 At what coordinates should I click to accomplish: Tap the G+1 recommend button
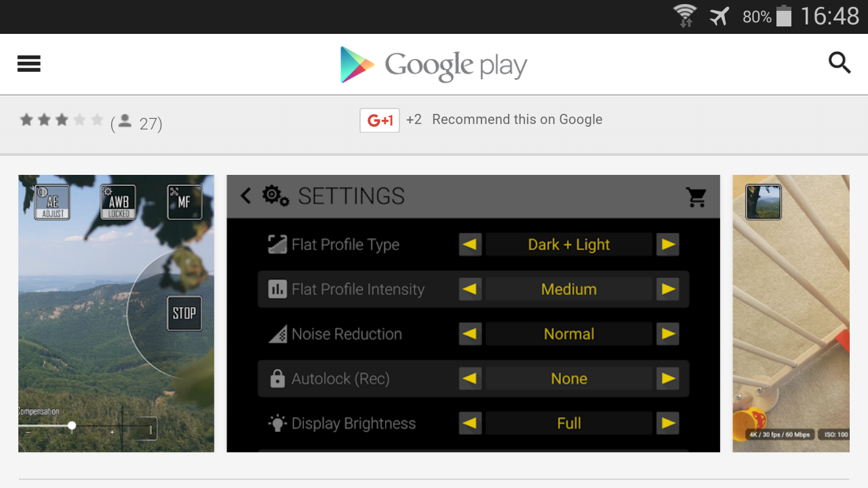point(380,120)
